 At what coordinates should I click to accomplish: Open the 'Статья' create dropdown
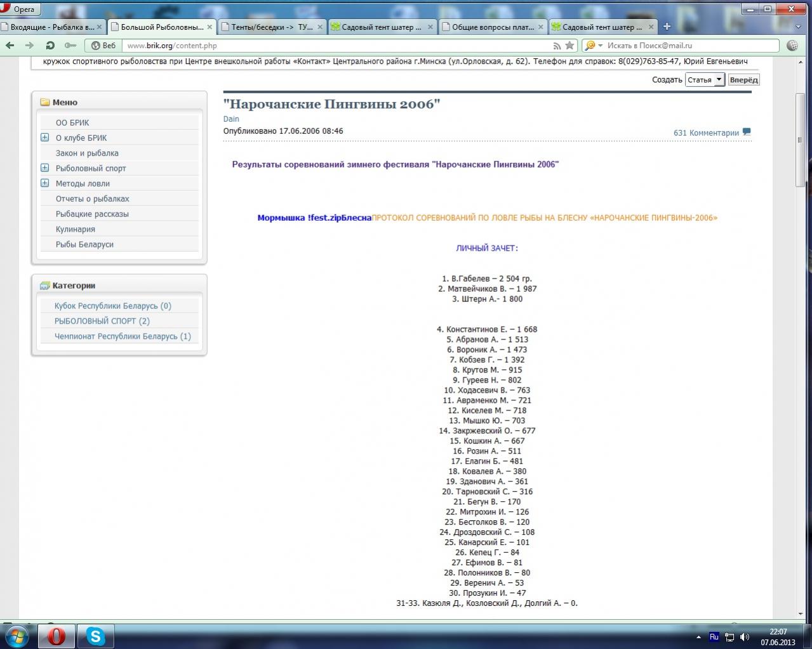[705, 80]
